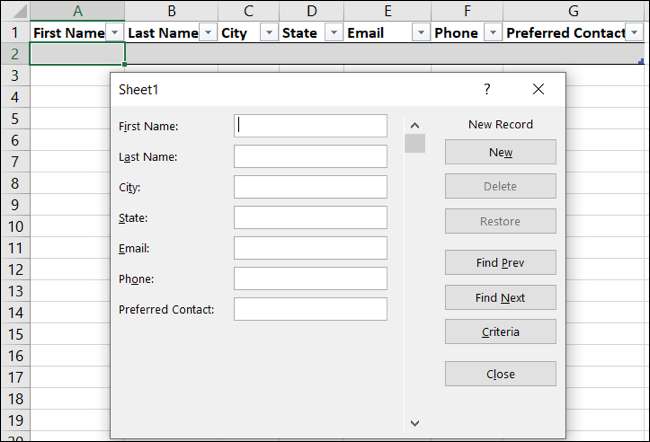Viewport: 650px width, 442px height.
Task: Expand the City column filter arrow
Action: pos(268,33)
